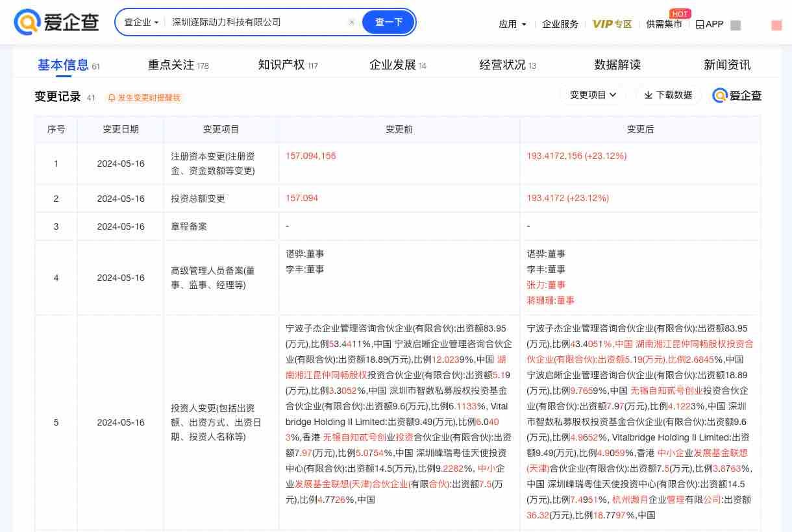This screenshot has width=792, height=532.
Task: Click the value 193.4172 (+23.12%)
Action: point(568,198)
